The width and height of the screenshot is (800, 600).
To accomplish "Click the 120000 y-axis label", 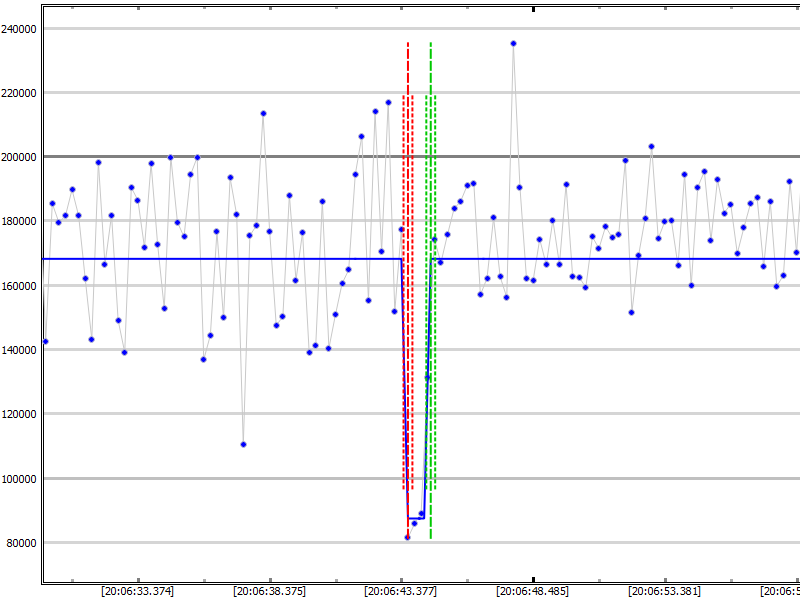I will coord(19,414).
